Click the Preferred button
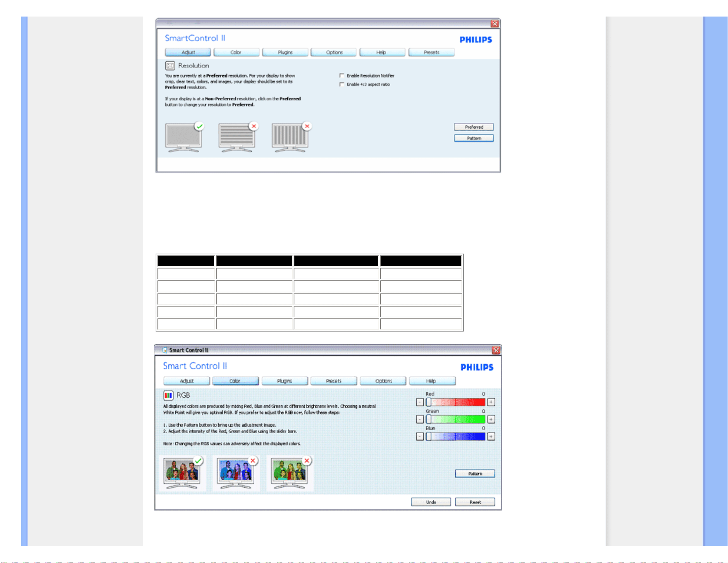The width and height of the screenshot is (728, 563). click(474, 127)
